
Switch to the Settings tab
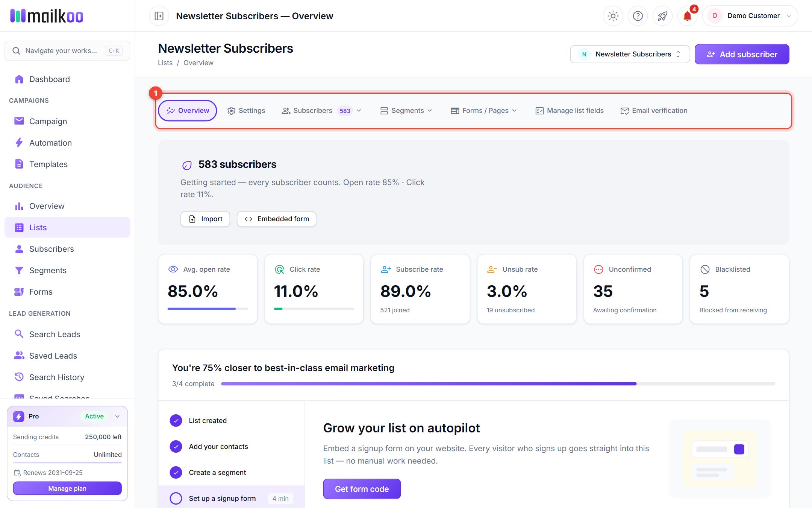pos(246,111)
